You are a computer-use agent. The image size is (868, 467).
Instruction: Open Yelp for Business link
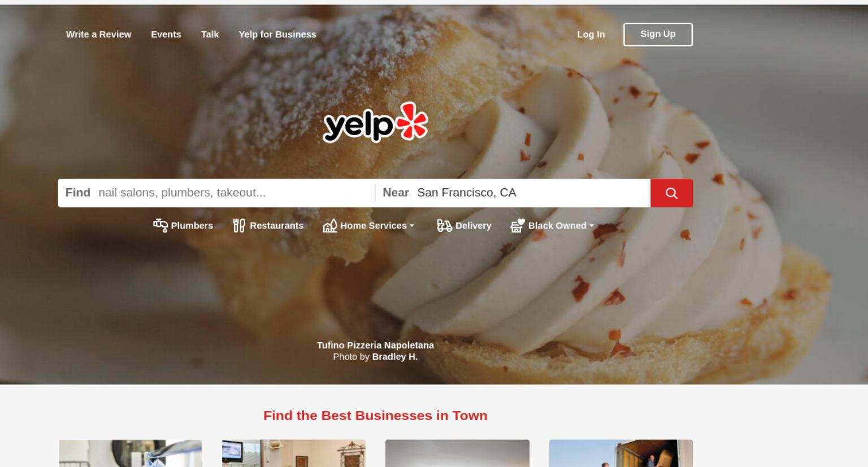(x=277, y=34)
